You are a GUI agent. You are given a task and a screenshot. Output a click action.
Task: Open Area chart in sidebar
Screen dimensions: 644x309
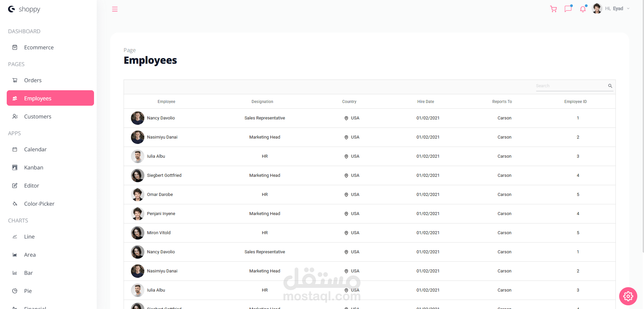(x=50, y=255)
